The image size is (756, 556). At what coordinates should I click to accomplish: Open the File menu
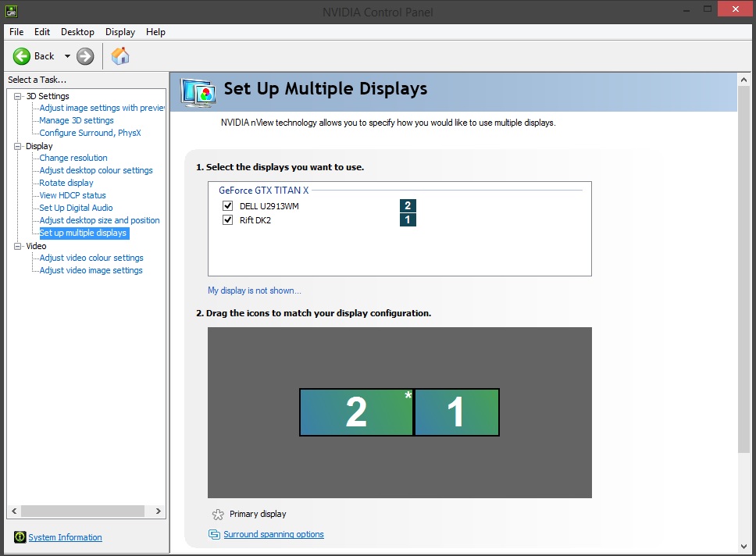(16, 32)
